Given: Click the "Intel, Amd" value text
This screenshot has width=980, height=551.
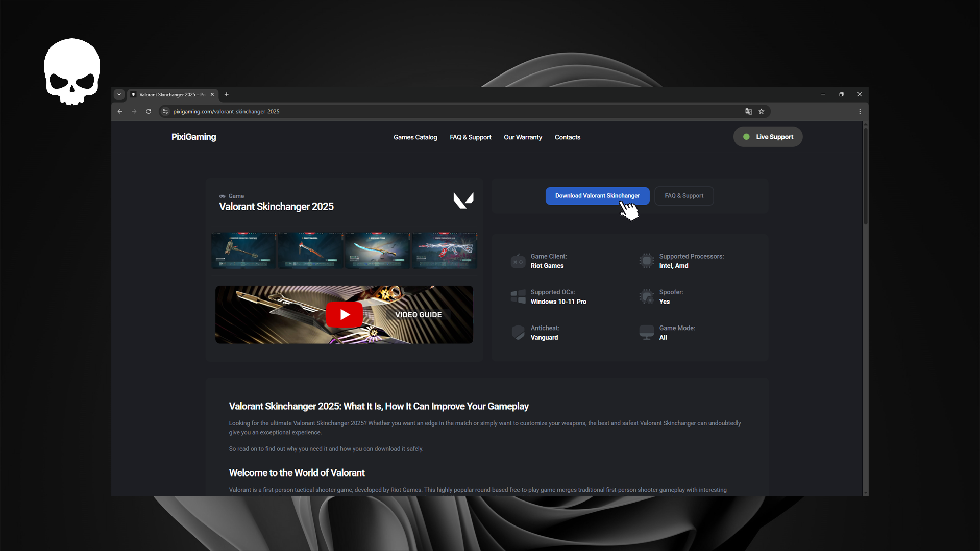Looking at the screenshot, I should click(673, 266).
